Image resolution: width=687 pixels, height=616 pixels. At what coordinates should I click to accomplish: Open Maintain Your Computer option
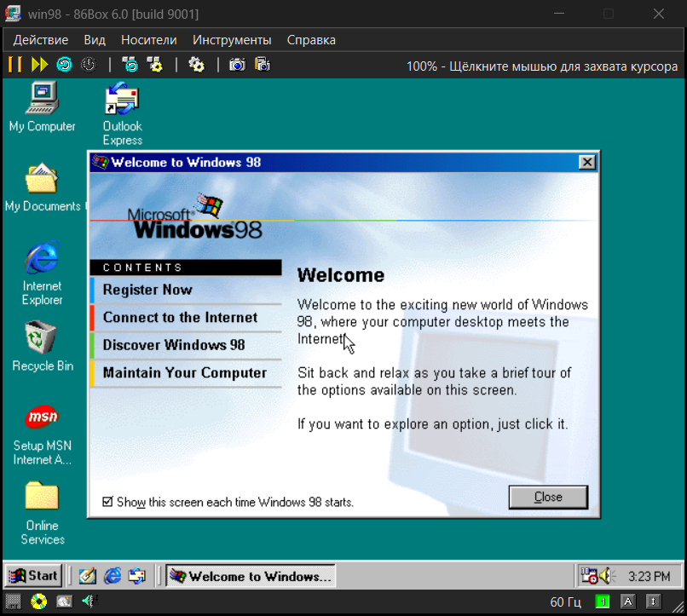(x=186, y=373)
